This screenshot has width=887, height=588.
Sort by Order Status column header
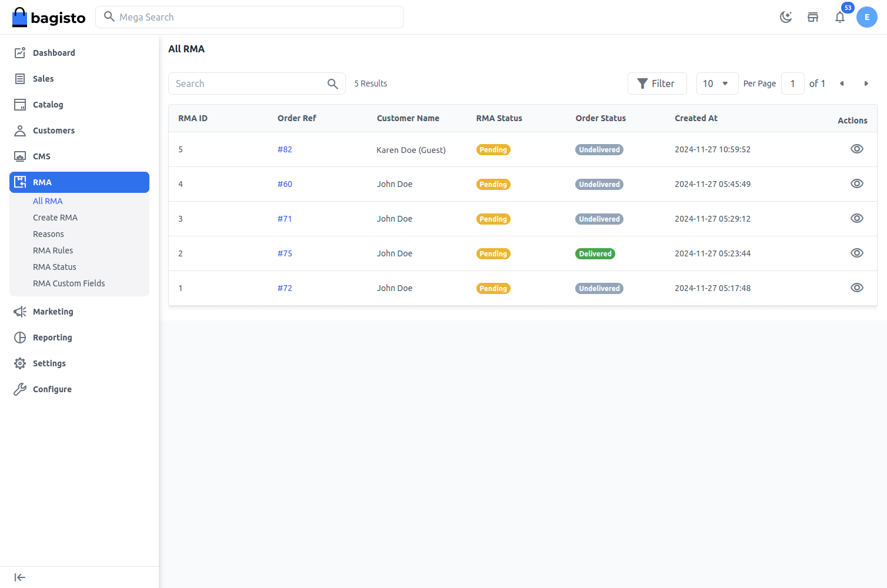click(601, 118)
